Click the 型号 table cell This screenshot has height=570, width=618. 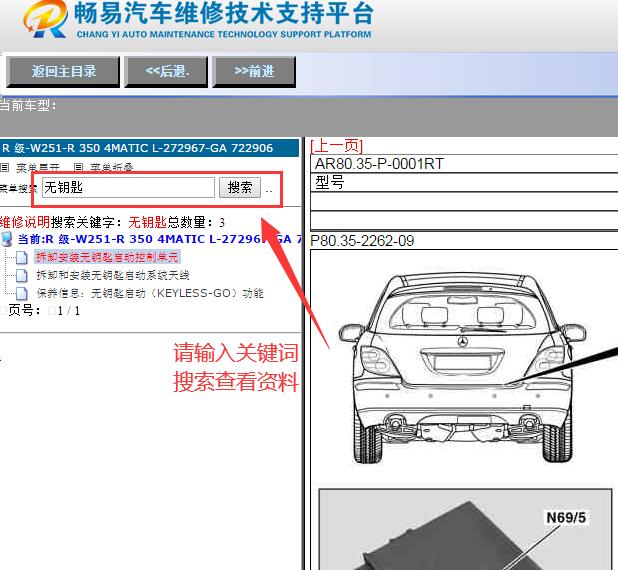[464, 182]
